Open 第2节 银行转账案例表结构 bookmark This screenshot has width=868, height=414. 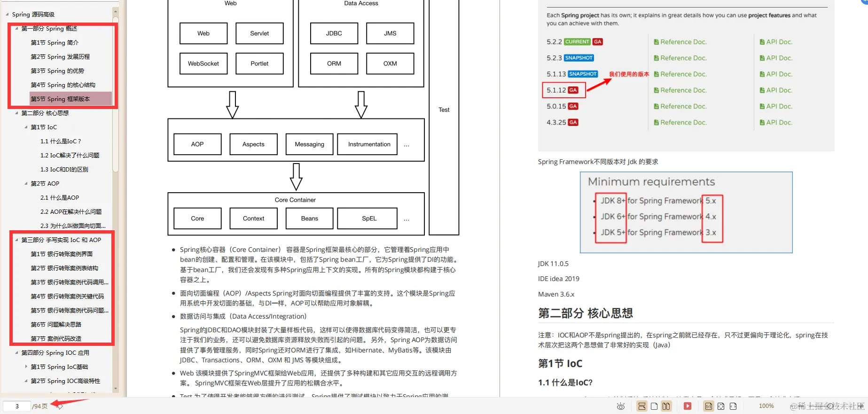[64, 268]
